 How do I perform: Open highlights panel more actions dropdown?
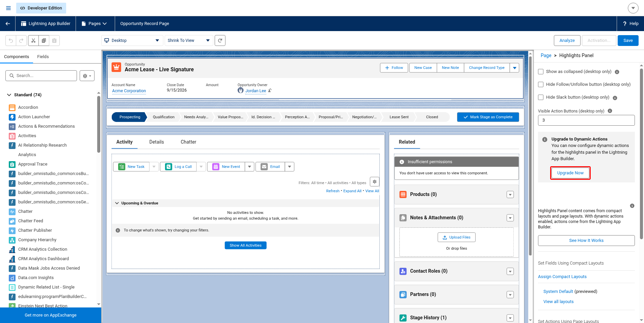point(514,68)
